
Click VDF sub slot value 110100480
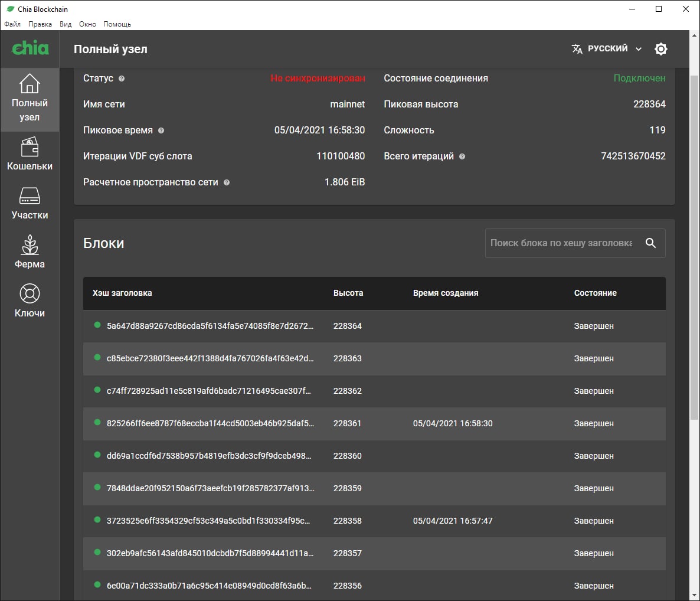click(x=341, y=156)
